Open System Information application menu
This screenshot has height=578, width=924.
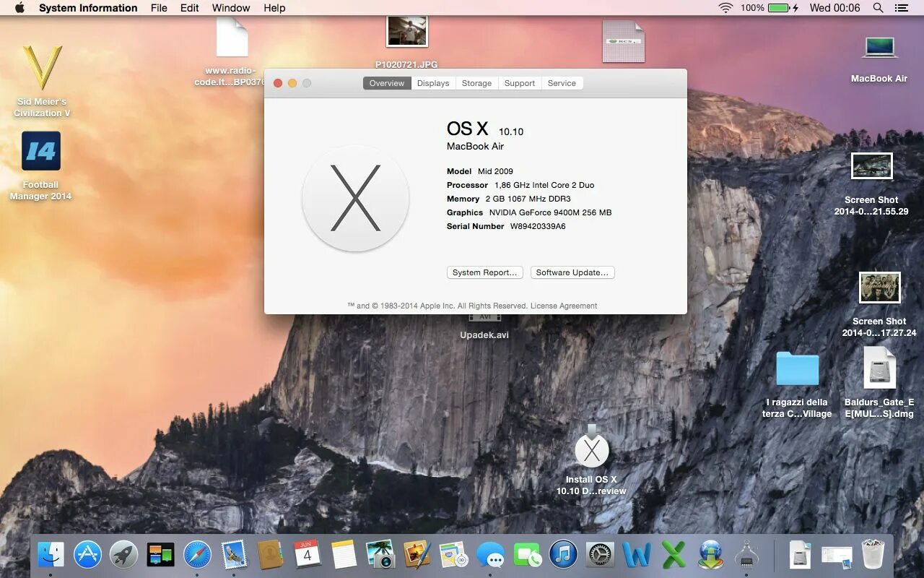(x=88, y=8)
